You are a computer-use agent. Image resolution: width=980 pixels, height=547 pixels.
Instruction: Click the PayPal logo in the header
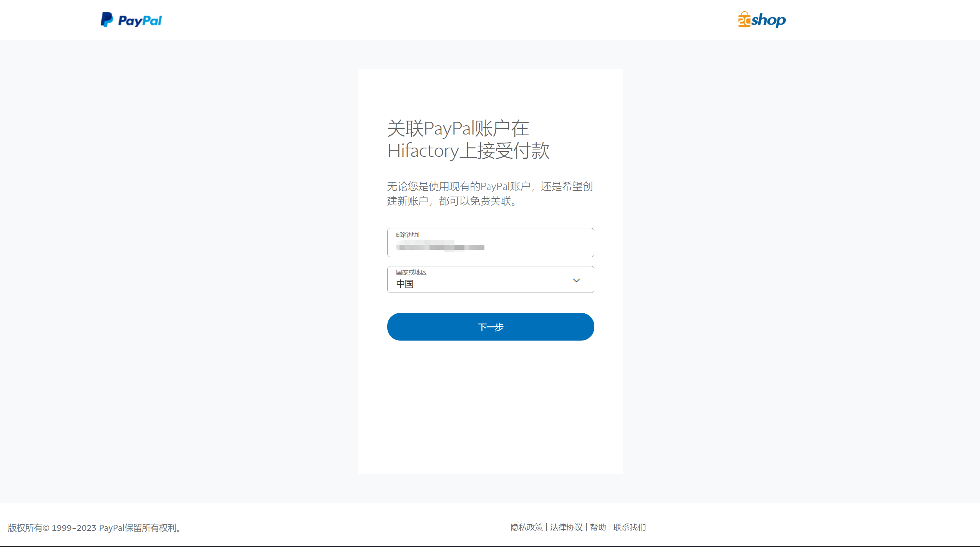(x=131, y=20)
